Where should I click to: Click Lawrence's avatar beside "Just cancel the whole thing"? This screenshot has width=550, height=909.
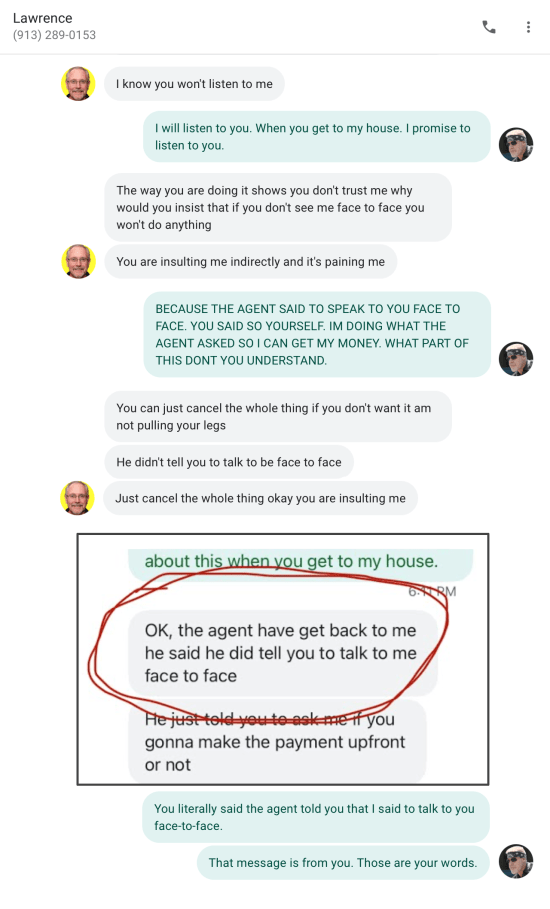[x=77, y=497]
